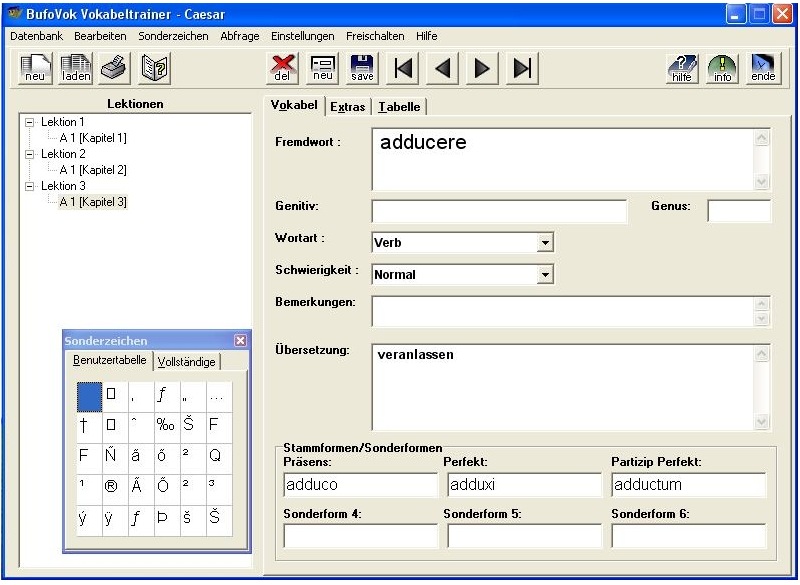Insert the superscript ¹ character
Image resolution: width=800 pixels, height=585 pixels.
pyautogui.click(x=89, y=488)
